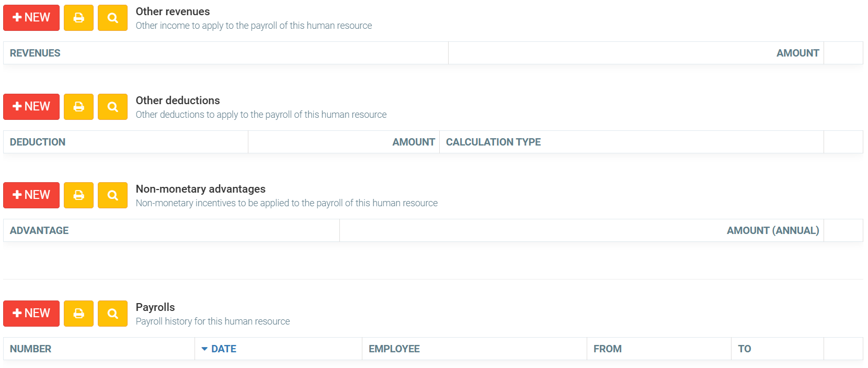Add new Other revenues entry

(x=31, y=18)
